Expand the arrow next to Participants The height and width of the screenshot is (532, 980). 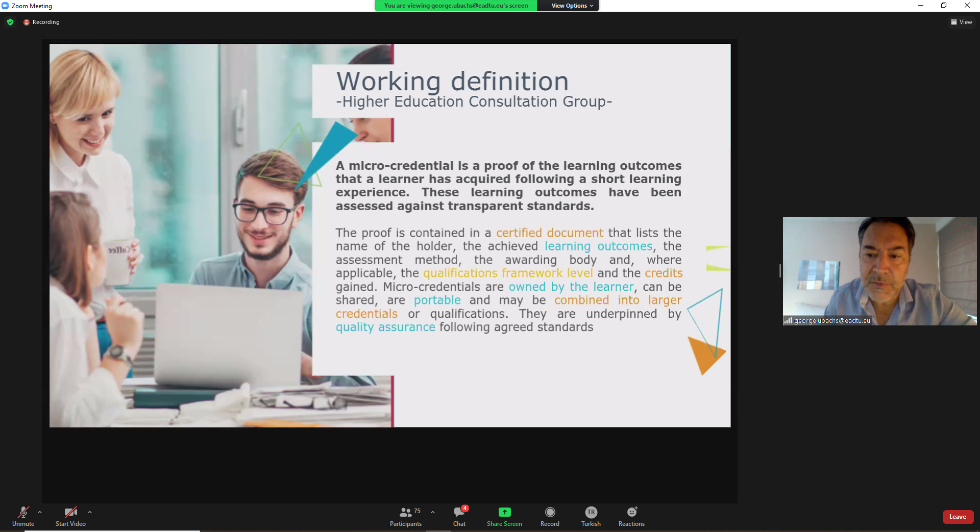click(433, 512)
